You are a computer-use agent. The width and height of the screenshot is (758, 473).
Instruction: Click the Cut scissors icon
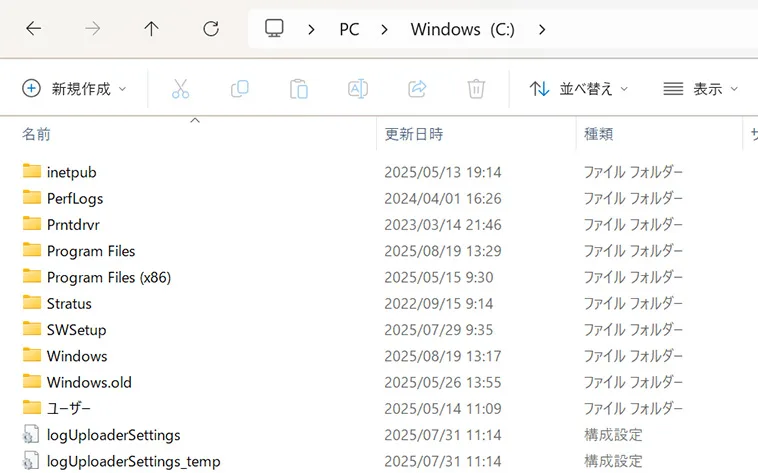click(x=180, y=89)
